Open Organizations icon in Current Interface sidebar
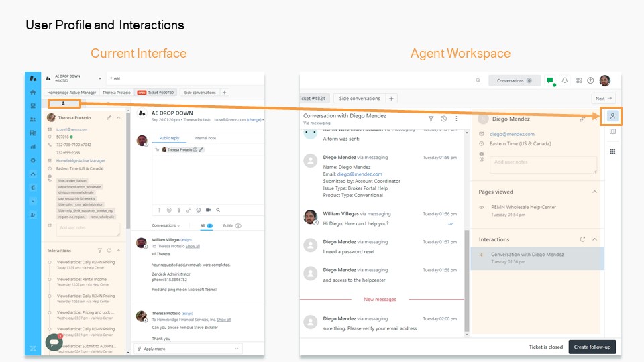 tap(33, 133)
